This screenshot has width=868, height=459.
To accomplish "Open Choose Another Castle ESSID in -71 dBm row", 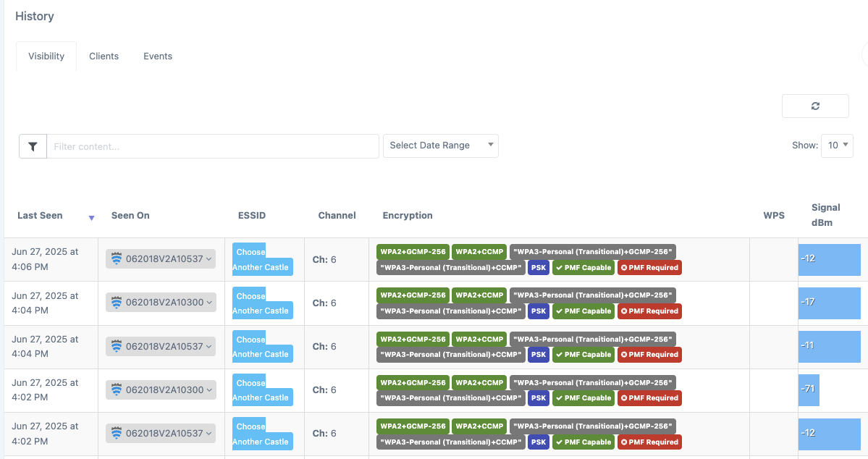I will click(261, 389).
